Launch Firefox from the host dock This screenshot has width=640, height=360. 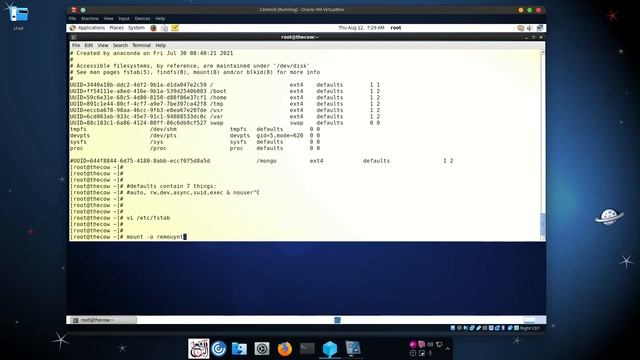point(284,349)
